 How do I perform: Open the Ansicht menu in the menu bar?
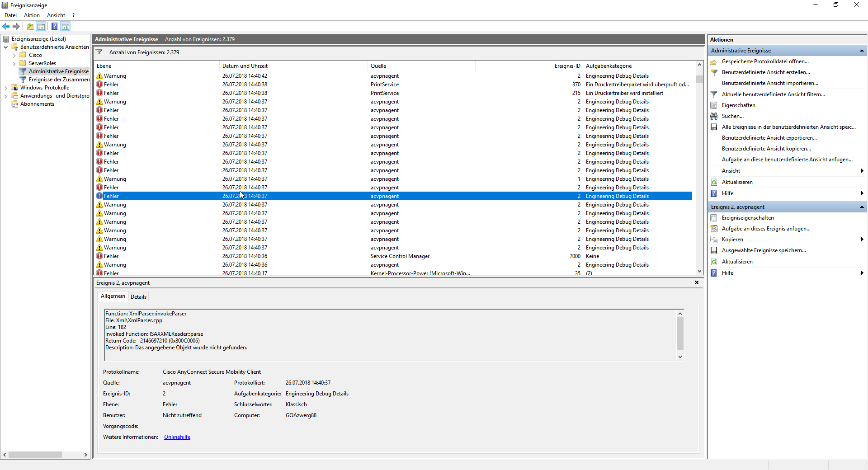(x=56, y=15)
